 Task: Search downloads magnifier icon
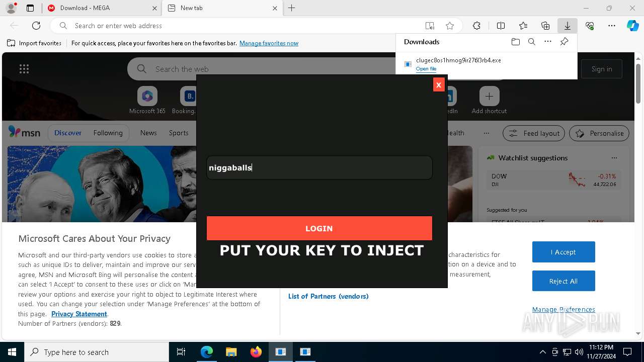[532, 42]
